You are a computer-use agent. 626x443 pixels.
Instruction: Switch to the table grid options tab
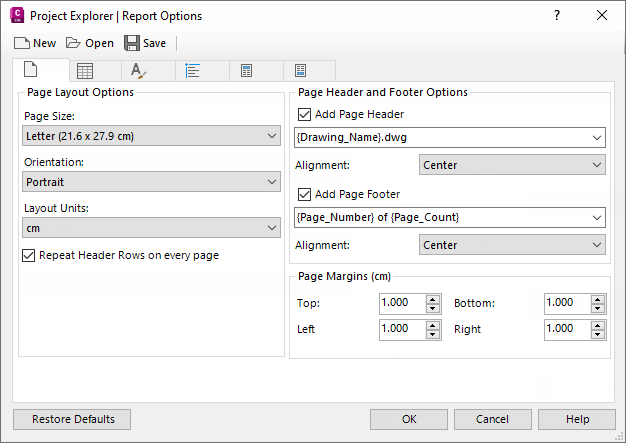[x=85, y=71]
